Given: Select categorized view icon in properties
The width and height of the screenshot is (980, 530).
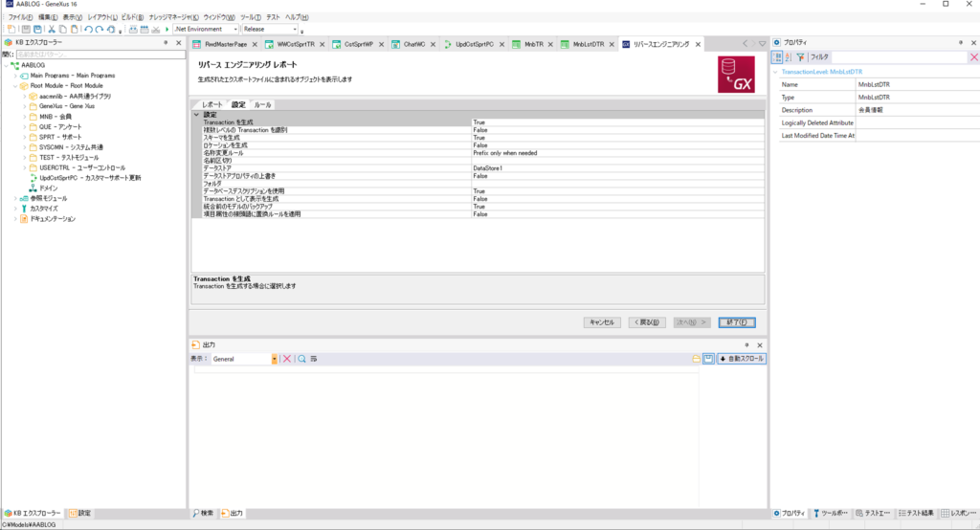Looking at the screenshot, I should tap(777, 56).
